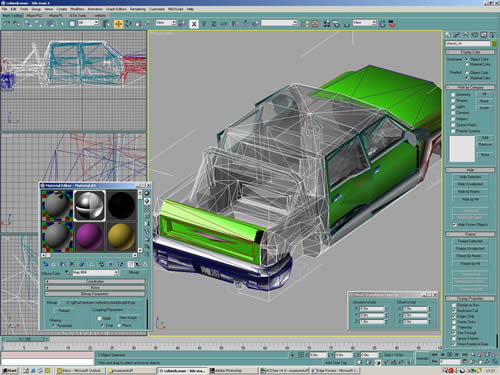Open map type dropdown in Material Editor
Image resolution: width=500 pixels, height=375 pixels.
(x=96, y=273)
